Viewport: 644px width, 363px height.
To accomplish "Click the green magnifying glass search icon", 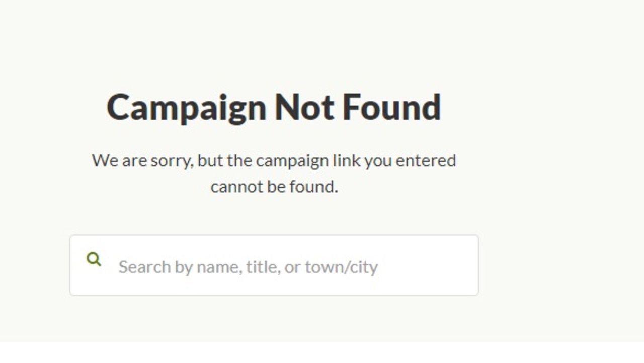I will [x=94, y=259].
